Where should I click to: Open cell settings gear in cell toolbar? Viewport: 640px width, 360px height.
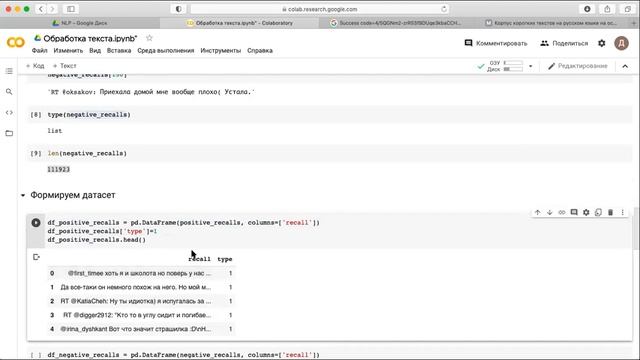(586, 212)
